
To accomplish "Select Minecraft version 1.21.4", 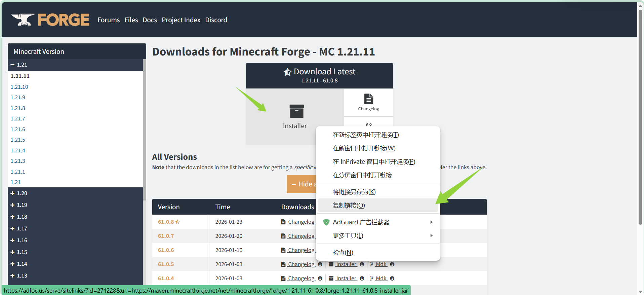I will click(x=18, y=150).
